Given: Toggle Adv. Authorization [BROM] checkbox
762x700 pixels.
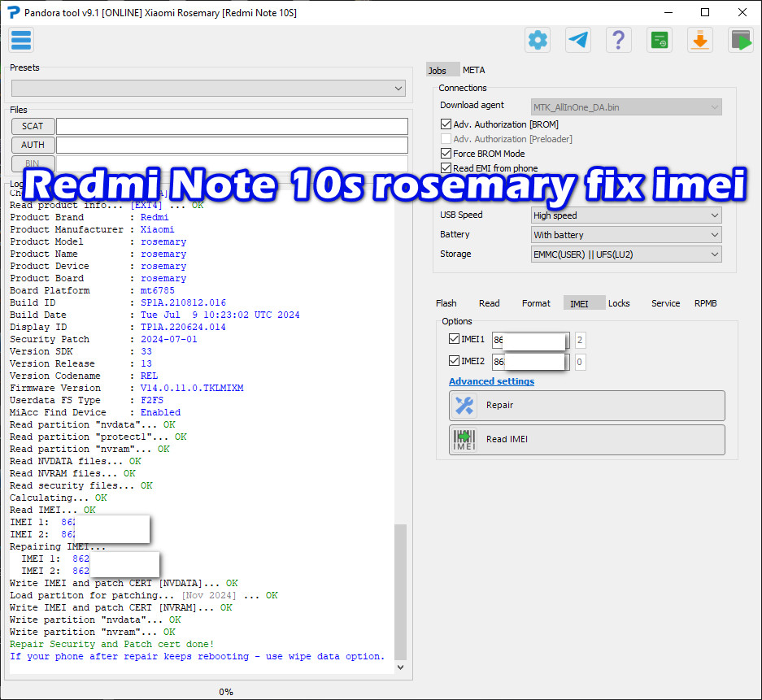Looking at the screenshot, I should tap(446, 124).
